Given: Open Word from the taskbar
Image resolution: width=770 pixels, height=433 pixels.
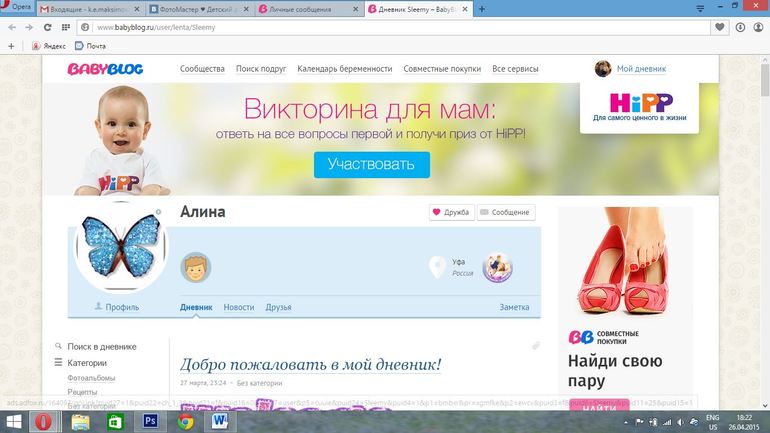Looking at the screenshot, I should pyautogui.click(x=220, y=421).
